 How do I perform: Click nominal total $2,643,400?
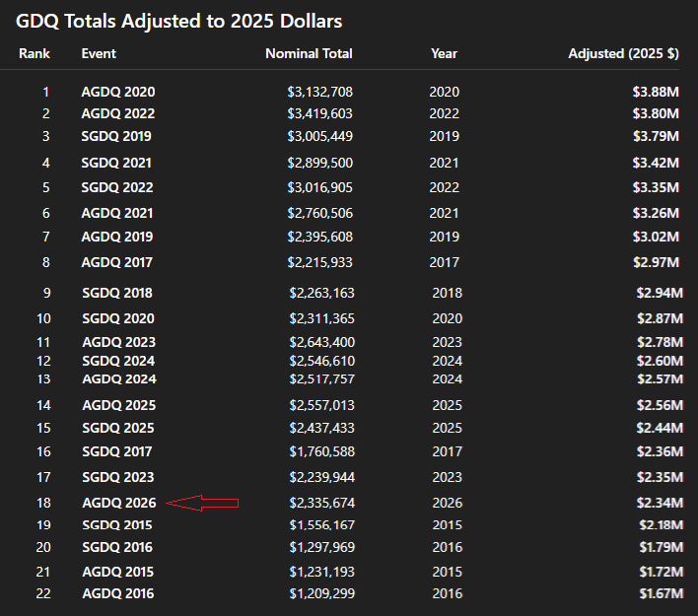(x=322, y=342)
